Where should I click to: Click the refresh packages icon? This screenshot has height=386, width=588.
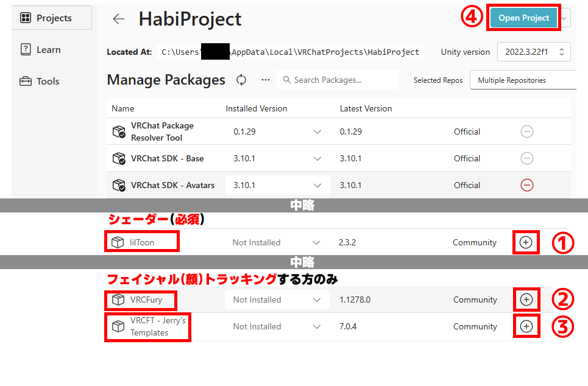tap(241, 80)
